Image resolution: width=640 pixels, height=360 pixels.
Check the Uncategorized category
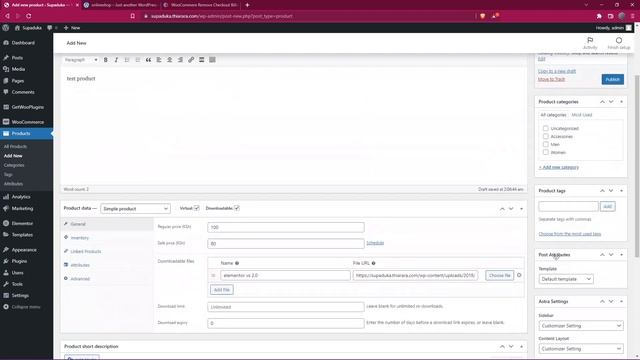click(546, 128)
